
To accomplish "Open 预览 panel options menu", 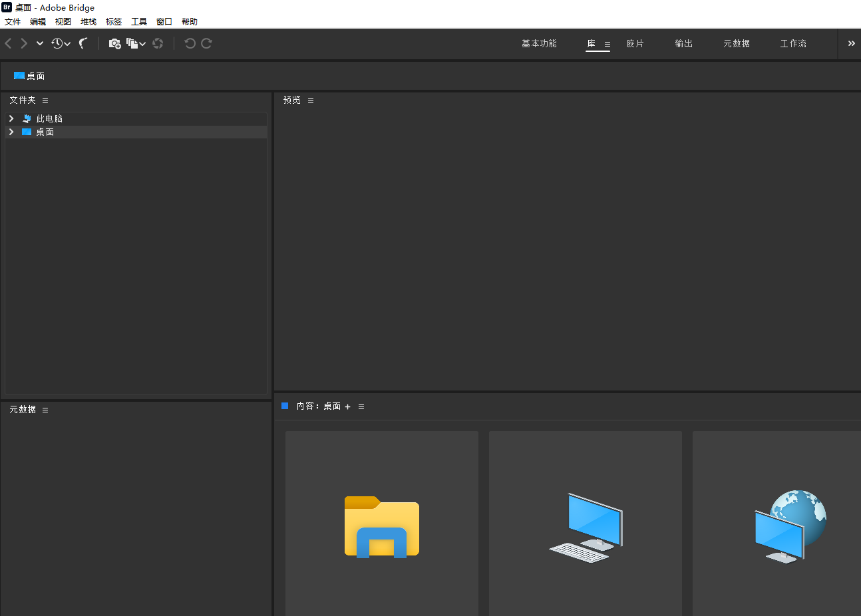I will [x=311, y=100].
